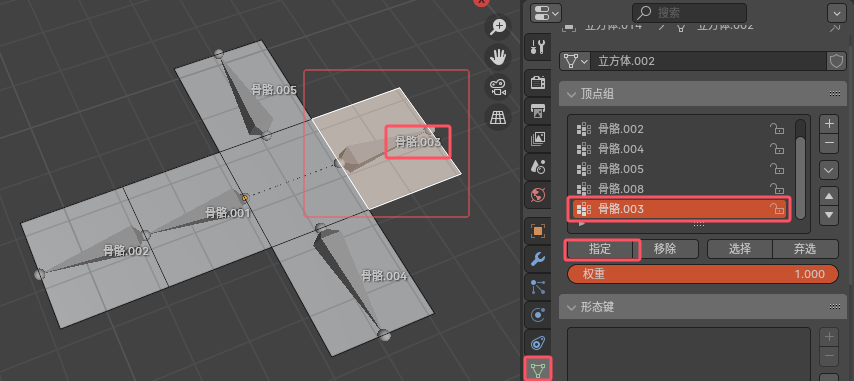Toggle the lock on 骨骼.008 group
The image size is (854, 381).
(x=777, y=189)
